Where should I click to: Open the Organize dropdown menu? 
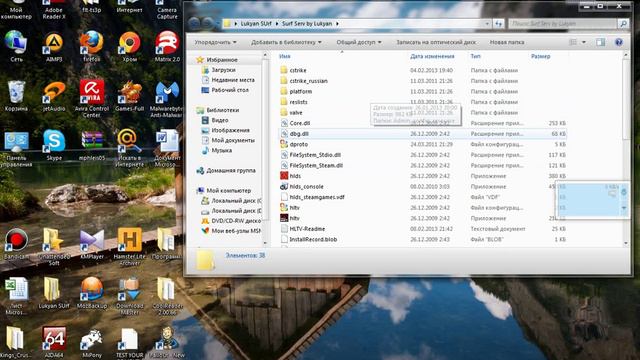[215, 42]
